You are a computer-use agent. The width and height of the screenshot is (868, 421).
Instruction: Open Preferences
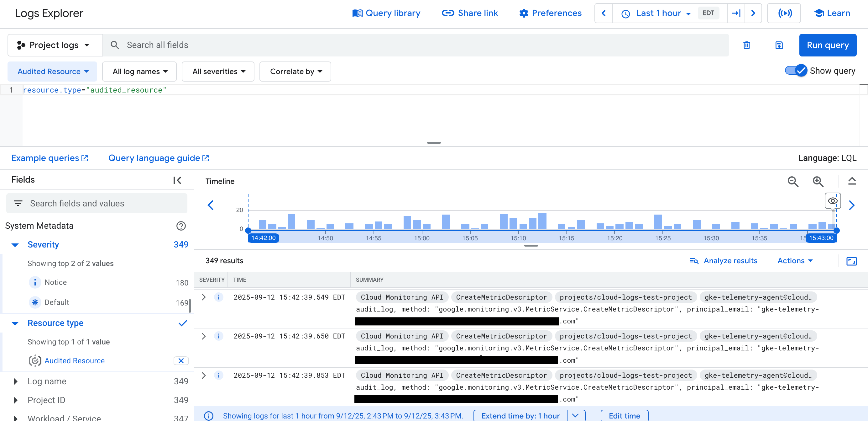click(550, 13)
